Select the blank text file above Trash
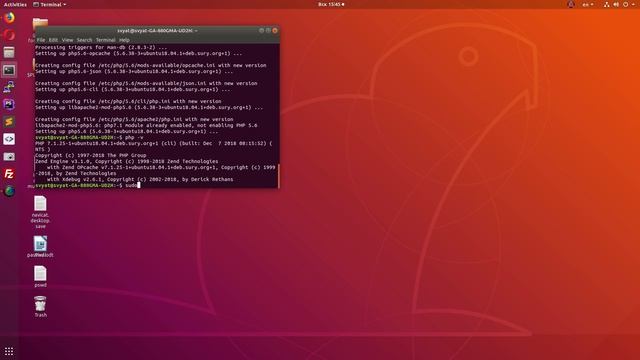Image resolution: width=640 pixels, height=360 pixels. tap(40, 276)
